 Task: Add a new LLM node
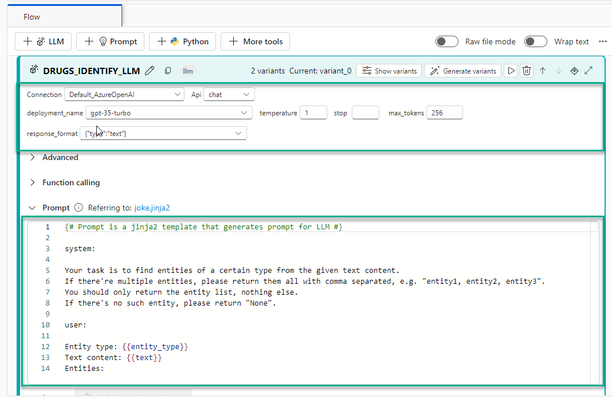pos(43,41)
